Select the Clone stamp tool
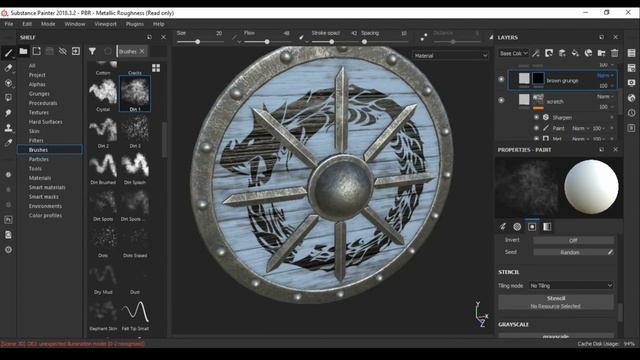Image resolution: width=640 pixels, height=360 pixels. [x=8, y=128]
